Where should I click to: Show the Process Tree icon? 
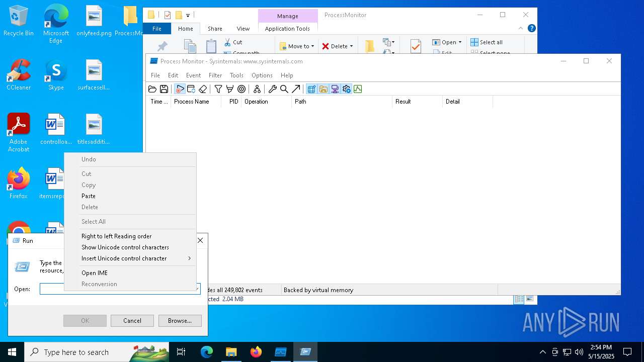257,89
